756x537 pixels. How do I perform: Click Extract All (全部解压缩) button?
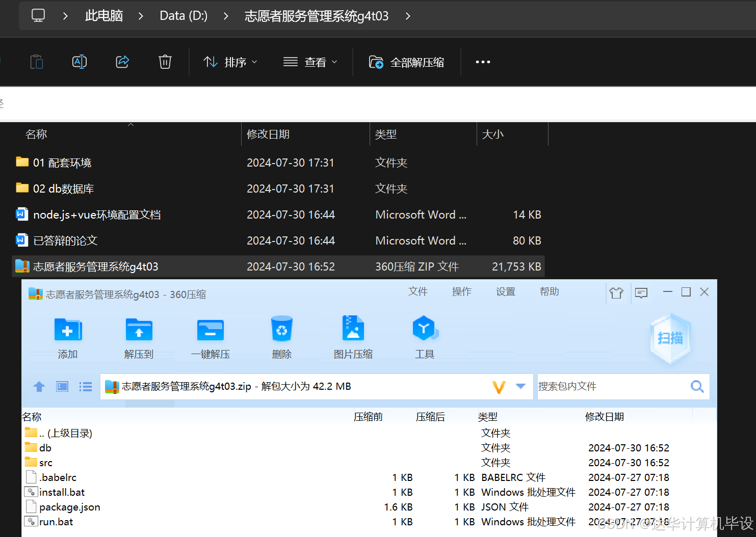tap(406, 62)
